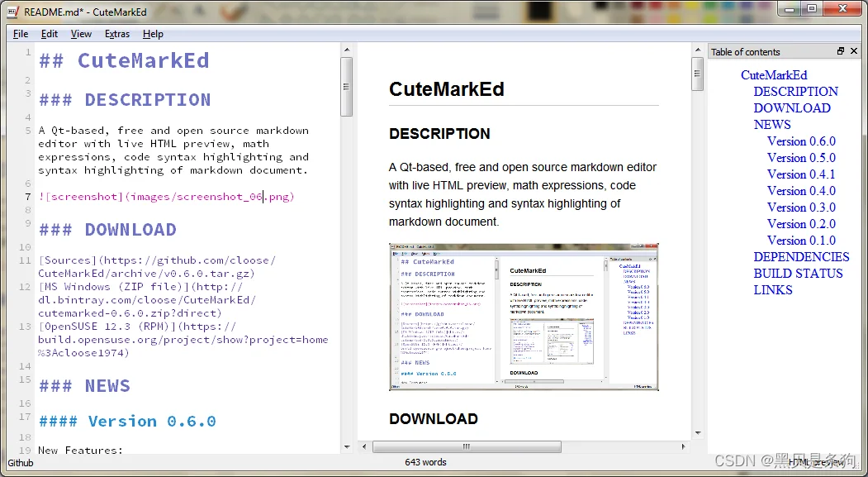Click '#### Version 0.6.0' editor heading
The height and width of the screenshot is (477, 868).
click(127, 421)
